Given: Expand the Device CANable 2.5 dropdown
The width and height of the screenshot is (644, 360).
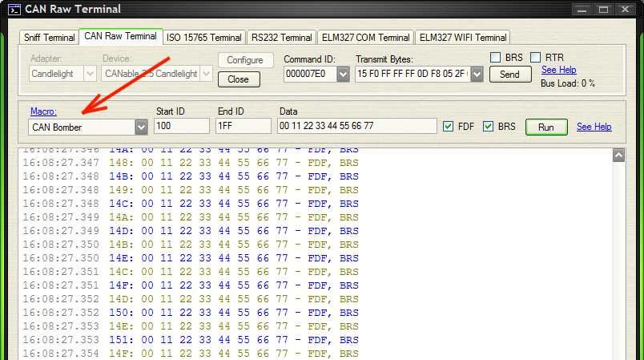Looking at the screenshot, I should tap(207, 74).
